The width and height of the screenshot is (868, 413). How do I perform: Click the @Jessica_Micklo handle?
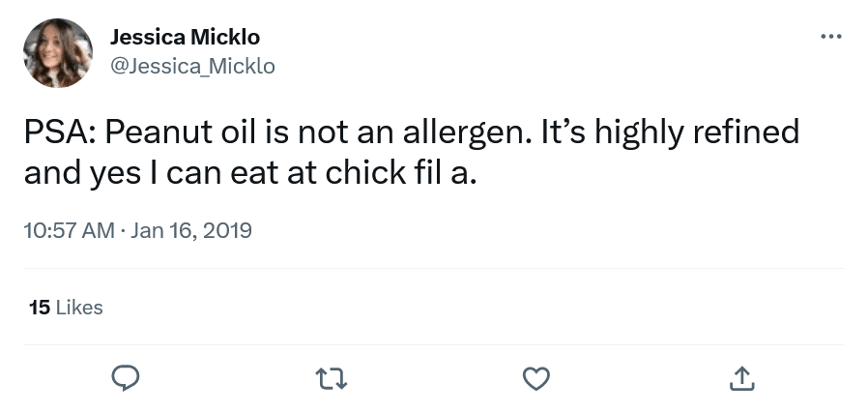(x=192, y=66)
